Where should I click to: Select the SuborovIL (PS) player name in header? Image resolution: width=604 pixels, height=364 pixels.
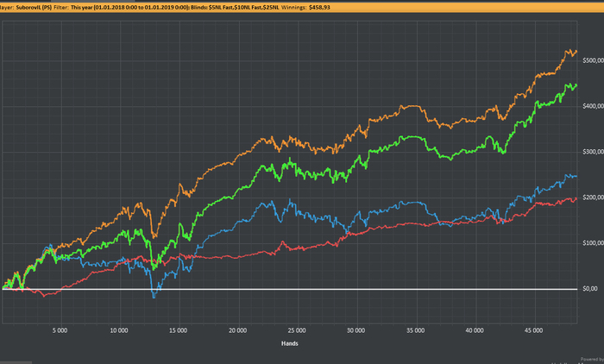pos(34,7)
